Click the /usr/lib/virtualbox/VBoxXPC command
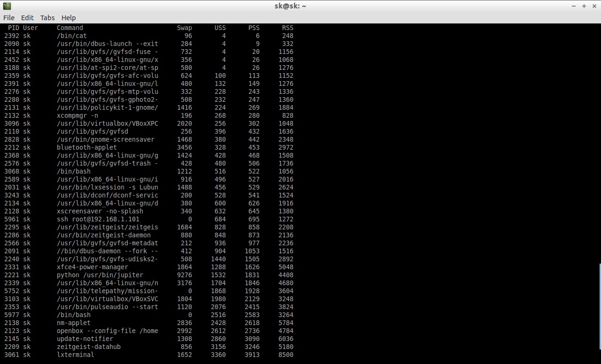The height and width of the screenshot is (364, 601). (x=108, y=123)
